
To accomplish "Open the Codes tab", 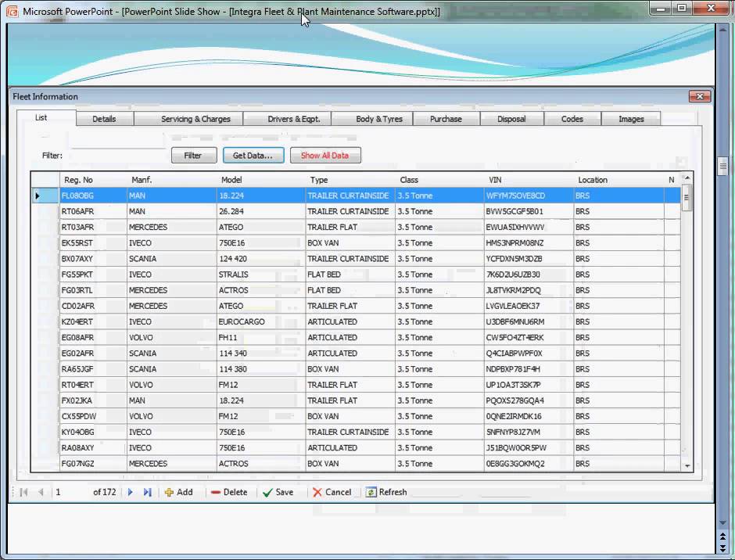I will (572, 119).
